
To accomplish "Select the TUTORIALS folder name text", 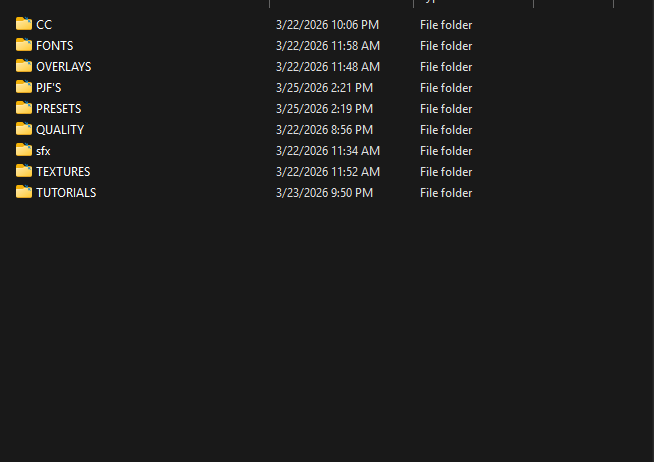I will [66, 193].
